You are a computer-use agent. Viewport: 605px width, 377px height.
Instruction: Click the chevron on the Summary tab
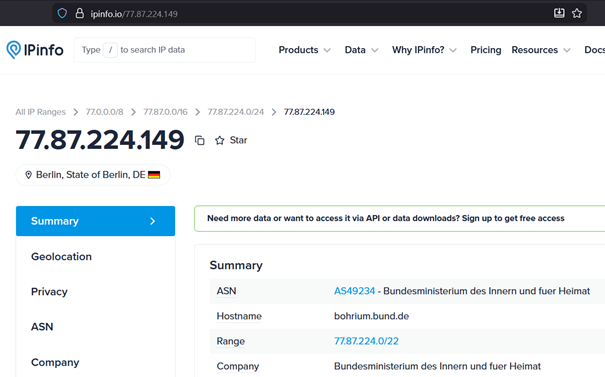pyautogui.click(x=152, y=221)
